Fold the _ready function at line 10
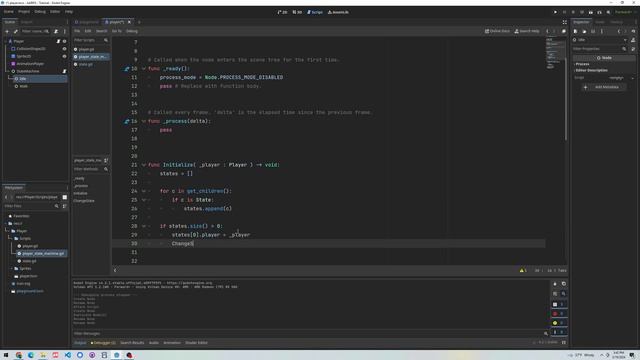The image size is (640, 360). point(144,69)
